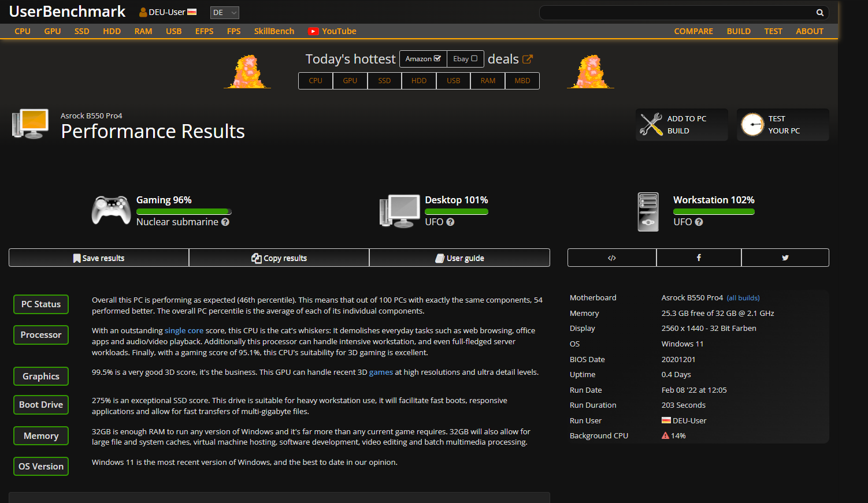Open the ABOUT menu item
The height and width of the screenshot is (503, 868).
pyautogui.click(x=810, y=31)
